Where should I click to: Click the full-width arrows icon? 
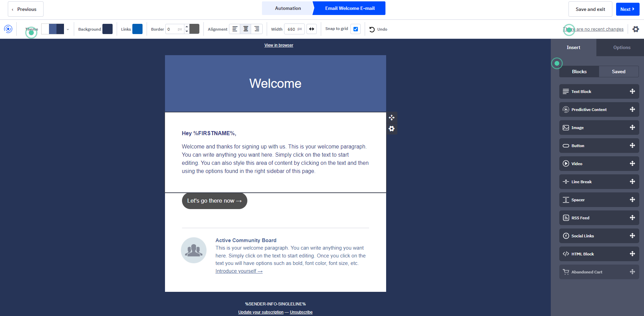(312, 29)
